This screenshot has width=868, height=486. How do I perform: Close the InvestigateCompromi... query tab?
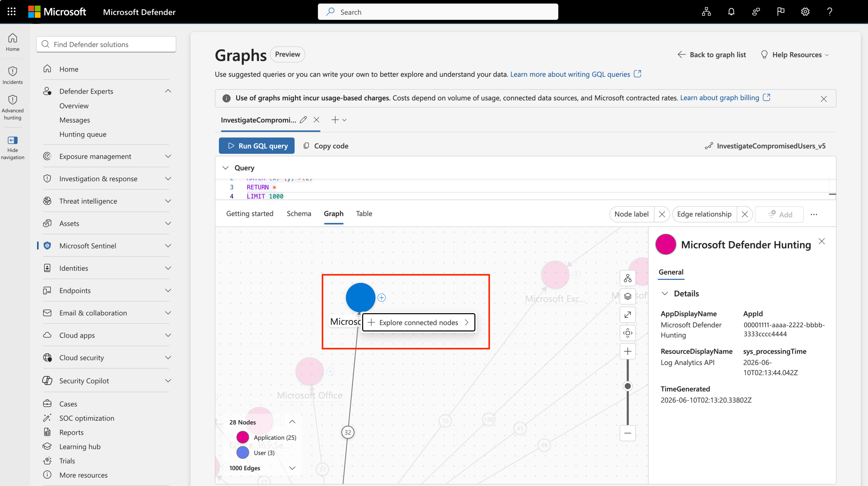point(316,120)
